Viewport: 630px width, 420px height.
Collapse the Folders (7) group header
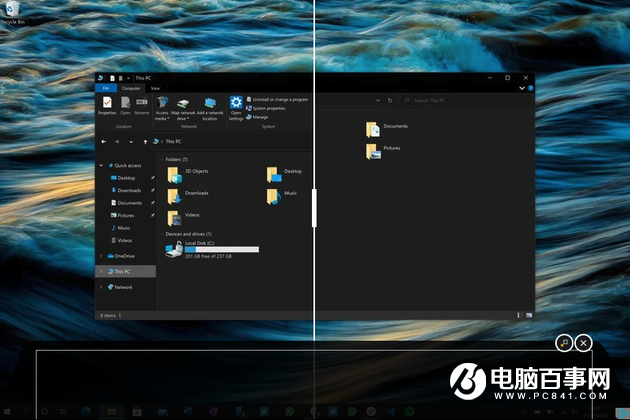coord(162,160)
